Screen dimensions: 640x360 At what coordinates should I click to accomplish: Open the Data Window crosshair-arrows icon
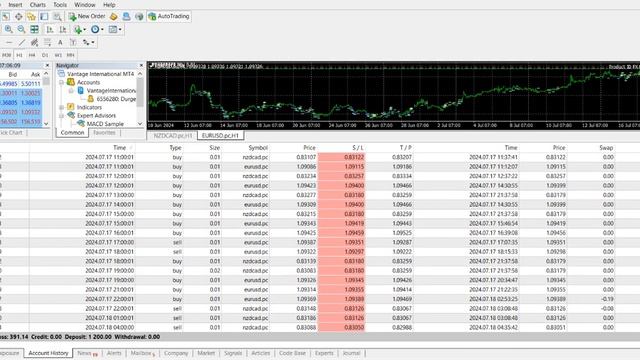18,16
